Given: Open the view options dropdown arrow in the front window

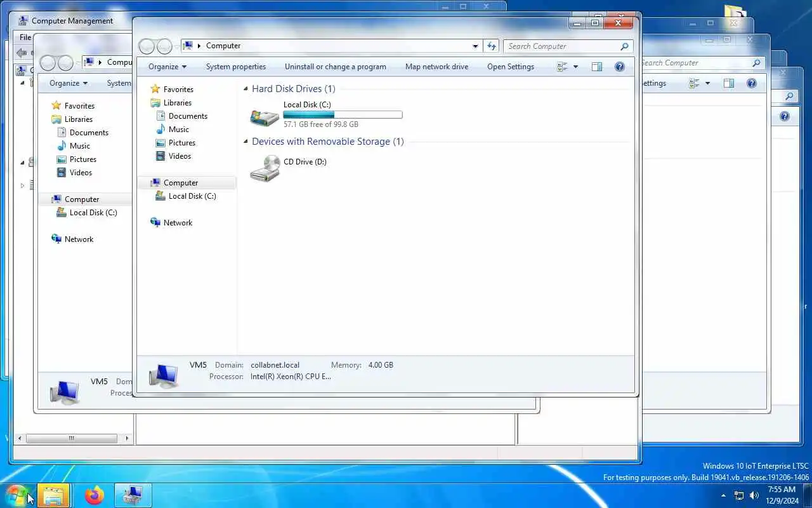Looking at the screenshot, I should tap(575, 67).
